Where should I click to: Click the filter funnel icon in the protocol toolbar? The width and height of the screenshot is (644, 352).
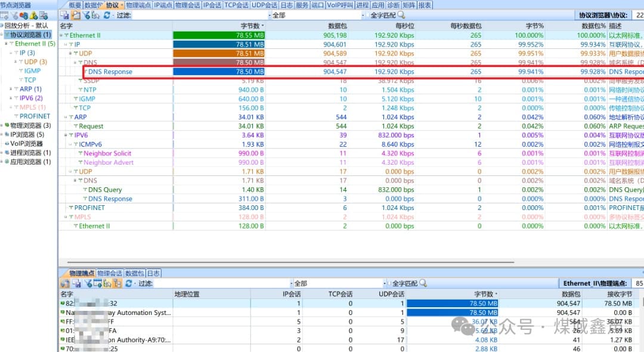tap(86, 16)
